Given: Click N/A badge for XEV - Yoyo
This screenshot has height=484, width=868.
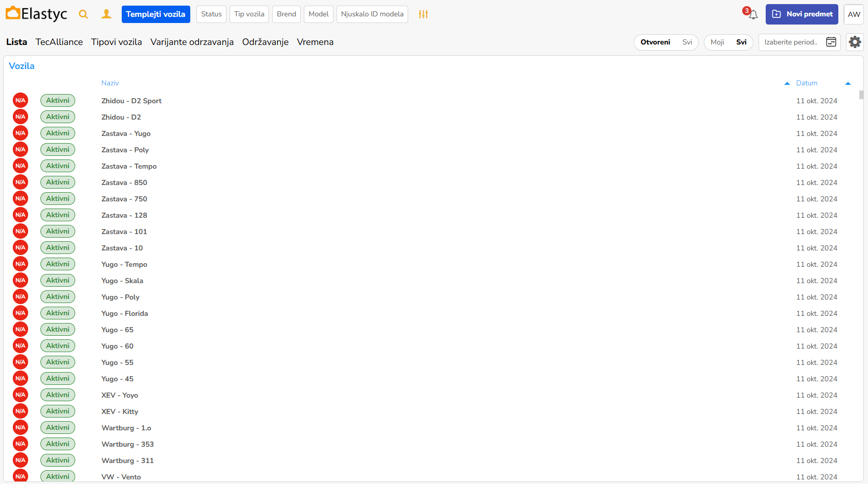Looking at the screenshot, I should (20, 395).
